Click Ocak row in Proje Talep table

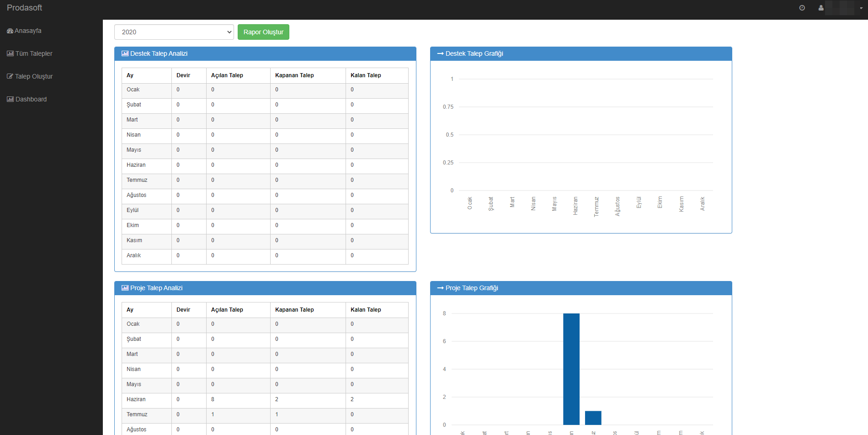pos(265,324)
